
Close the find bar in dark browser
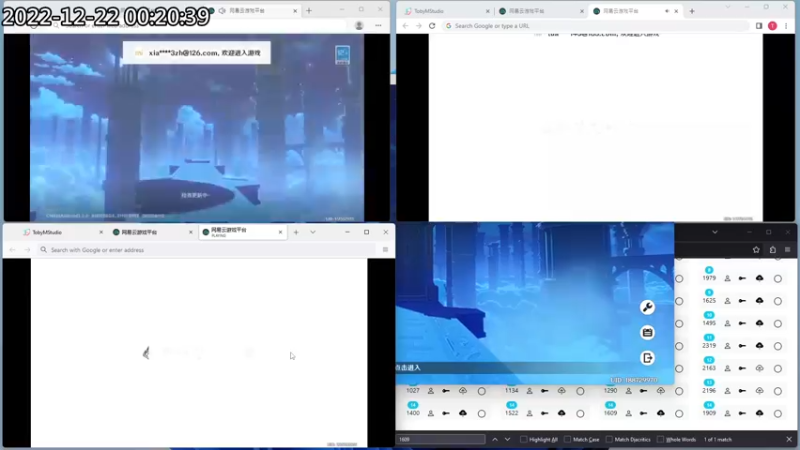pyautogui.click(x=789, y=439)
